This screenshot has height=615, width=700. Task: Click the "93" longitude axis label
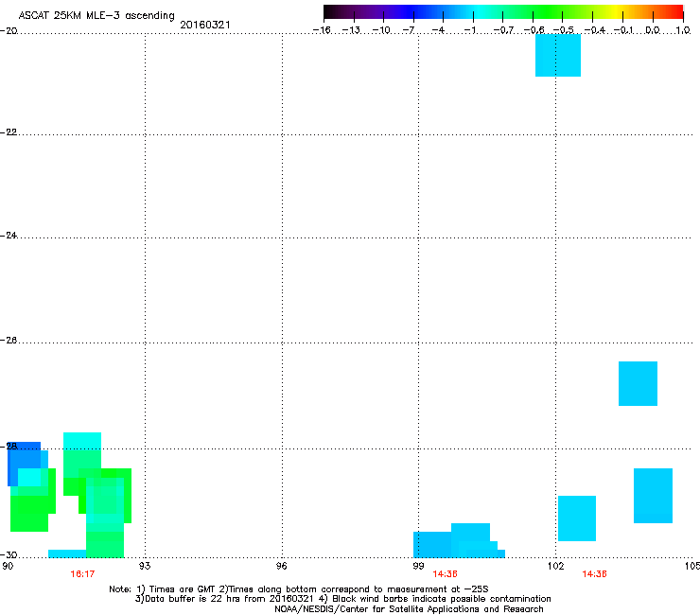(x=145, y=566)
